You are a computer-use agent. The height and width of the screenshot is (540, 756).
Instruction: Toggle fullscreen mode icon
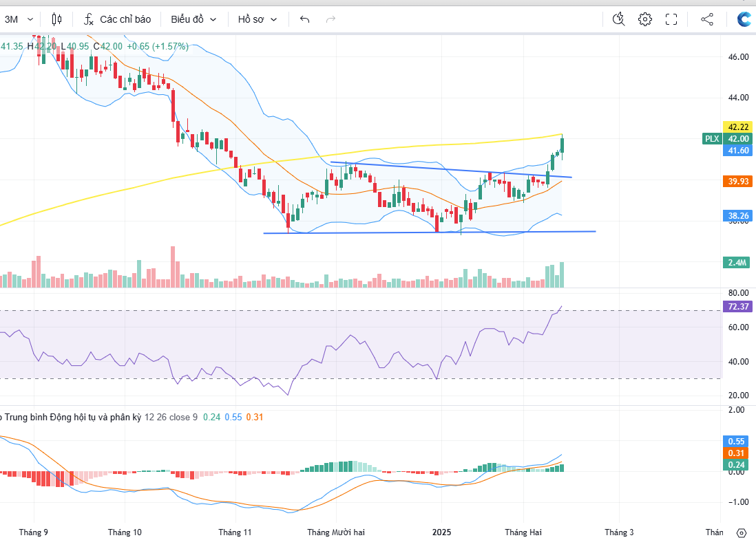[x=671, y=19]
